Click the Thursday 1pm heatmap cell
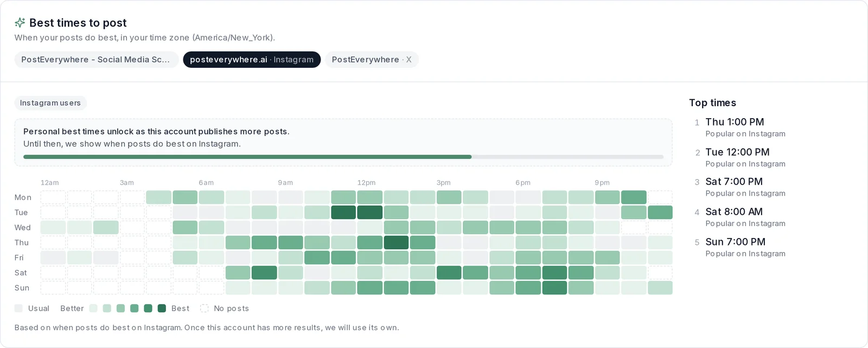The image size is (868, 348). point(397,242)
